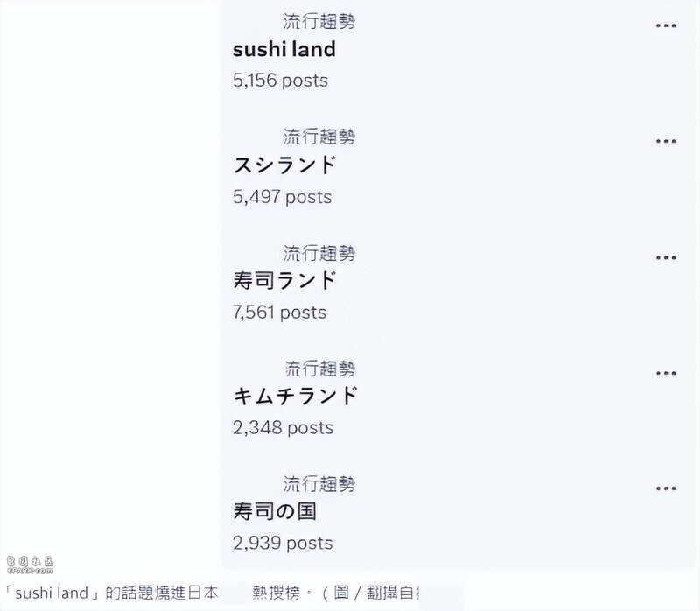Image resolution: width=700 pixels, height=611 pixels.
Task: Open the スシランド trending topic
Action: coord(284,165)
